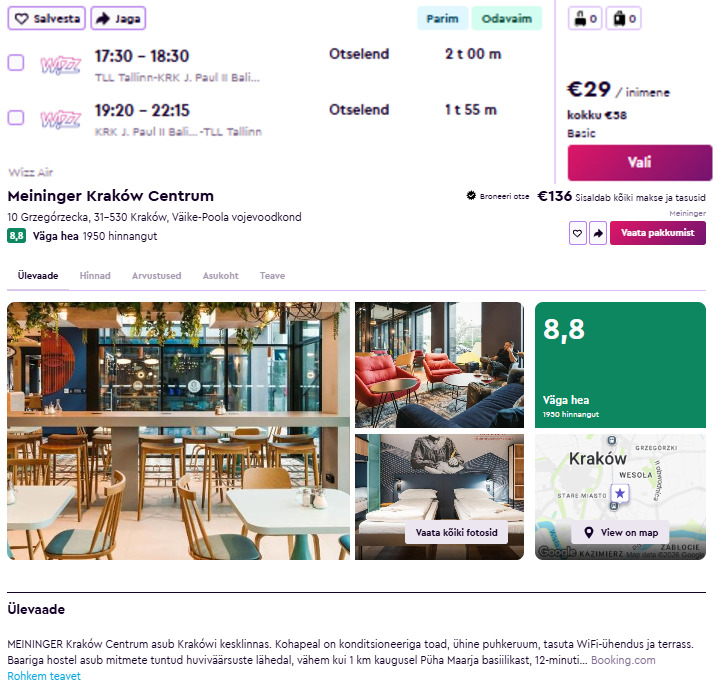The width and height of the screenshot is (717, 692).
Task: Click the Wizz Air logo on outbound flight
Action: 60,64
